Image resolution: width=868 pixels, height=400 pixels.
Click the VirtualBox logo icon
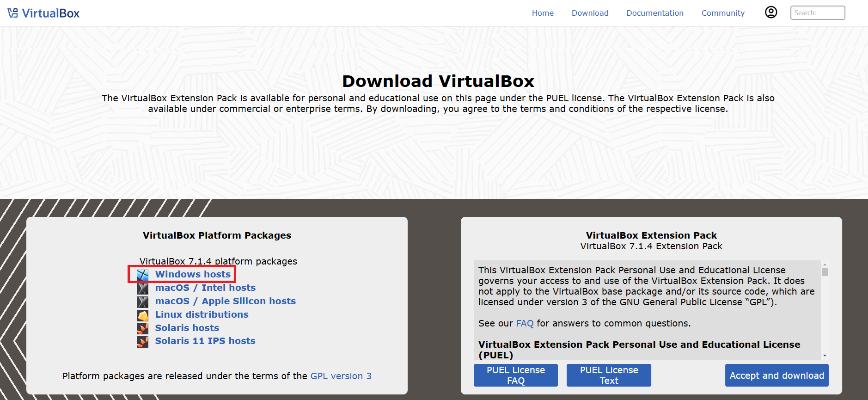tap(13, 13)
